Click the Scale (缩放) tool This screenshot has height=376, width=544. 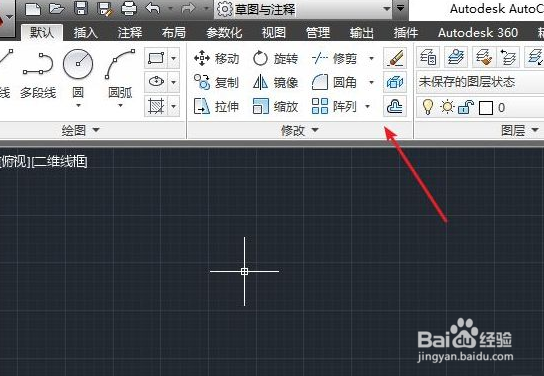pyautogui.click(x=275, y=106)
